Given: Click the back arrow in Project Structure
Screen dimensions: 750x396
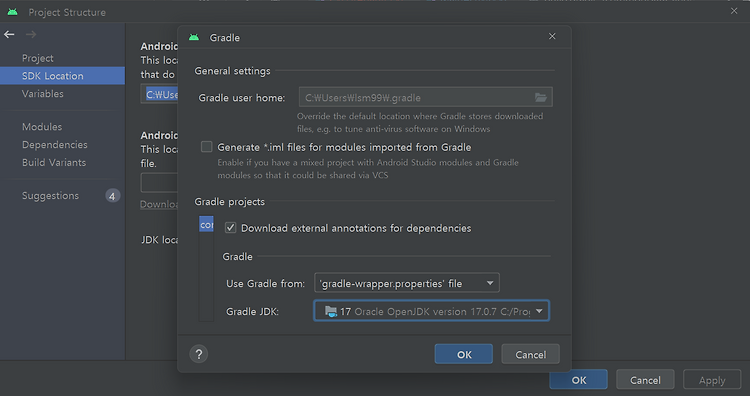Looking at the screenshot, I should 9,34.
